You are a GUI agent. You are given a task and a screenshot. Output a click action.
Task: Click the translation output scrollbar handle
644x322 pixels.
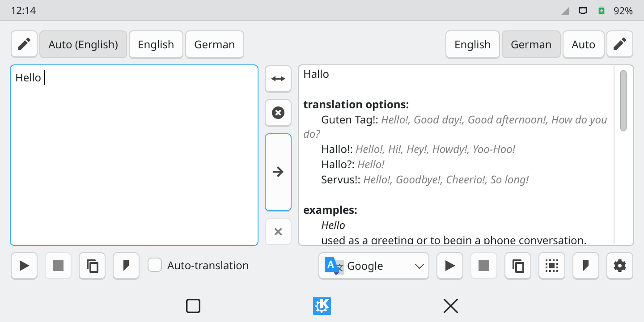[623, 101]
